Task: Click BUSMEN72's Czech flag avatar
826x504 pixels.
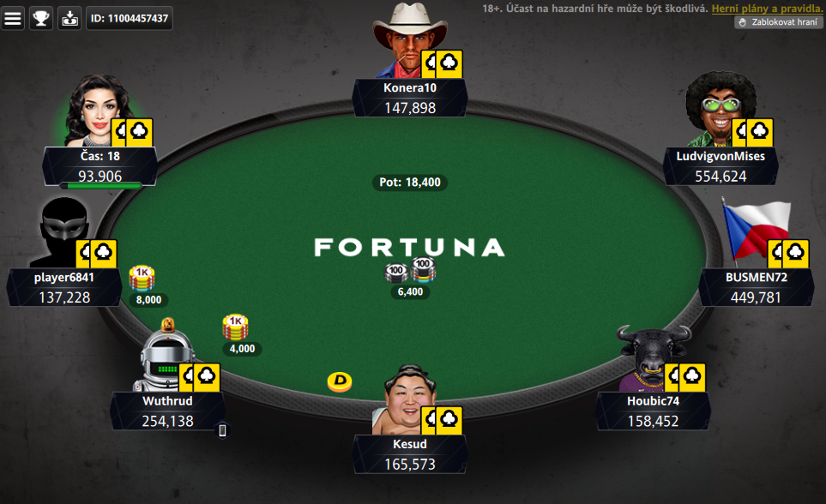Action: [x=756, y=230]
